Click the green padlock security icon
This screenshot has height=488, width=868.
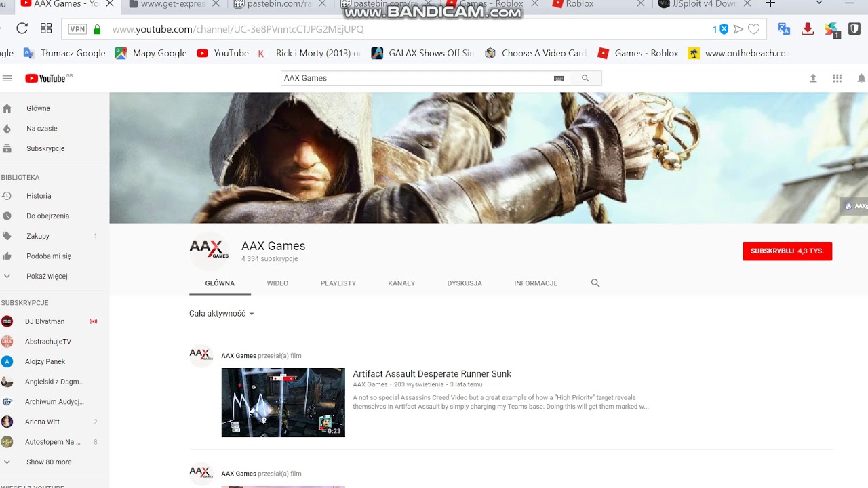pos(97,29)
